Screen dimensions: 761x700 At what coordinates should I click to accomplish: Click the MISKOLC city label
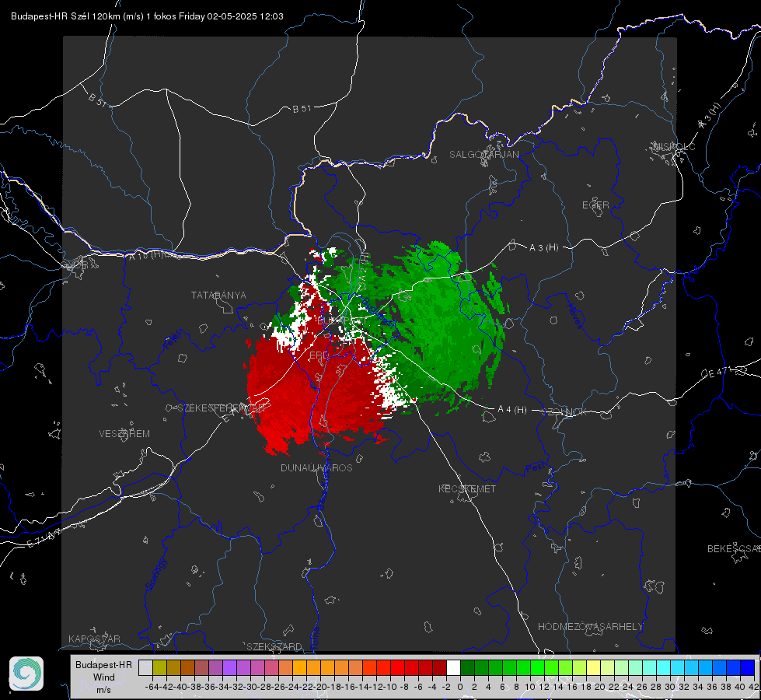click(674, 146)
